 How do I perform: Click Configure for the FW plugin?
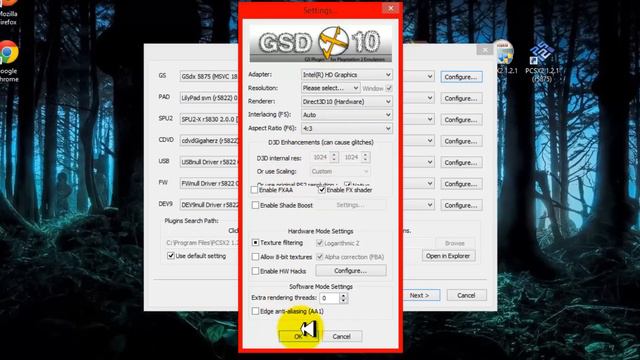tap(461, 184)
